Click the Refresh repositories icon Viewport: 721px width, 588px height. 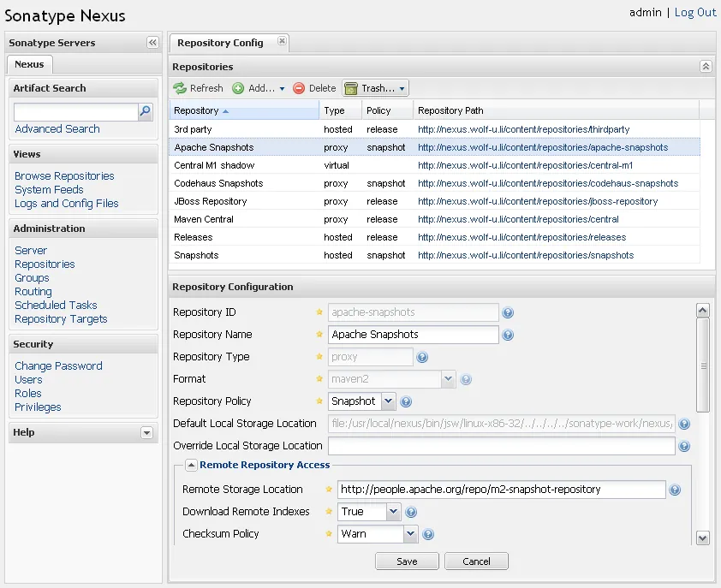pyautogui.click(x=180, y=88)
